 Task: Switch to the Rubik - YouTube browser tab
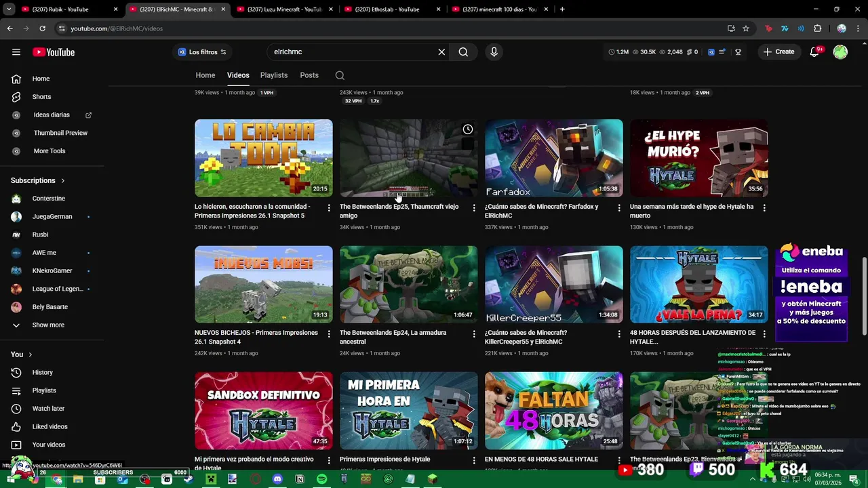pyautogui.click(x=68, y=9)
